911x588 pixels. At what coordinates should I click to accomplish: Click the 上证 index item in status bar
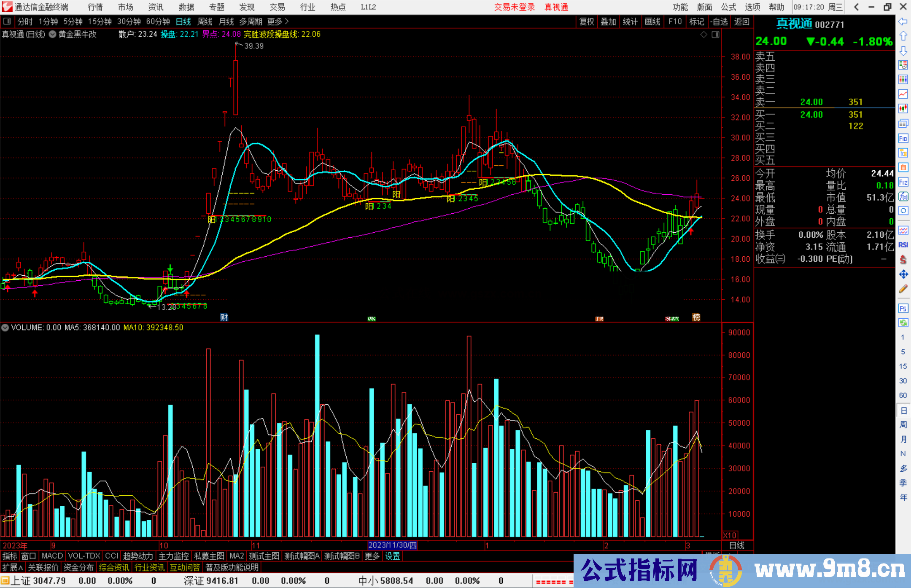click(x=38, y=581)
